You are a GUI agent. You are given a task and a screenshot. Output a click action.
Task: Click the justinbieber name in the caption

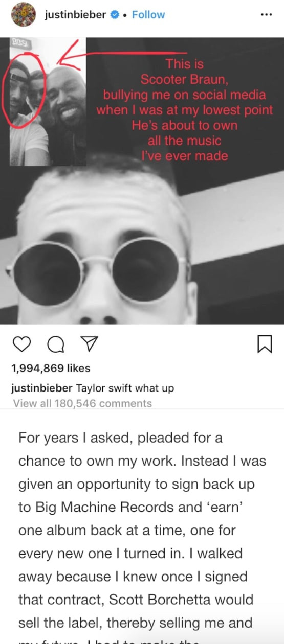42,388
